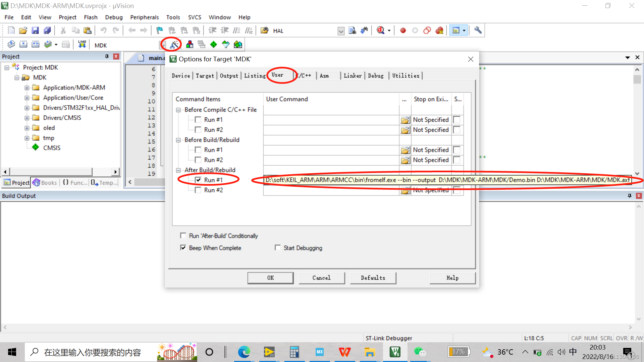Click the Save All icon in toolbar
The width and height of the screenshot is (644, 362).
tap(47, 31)
